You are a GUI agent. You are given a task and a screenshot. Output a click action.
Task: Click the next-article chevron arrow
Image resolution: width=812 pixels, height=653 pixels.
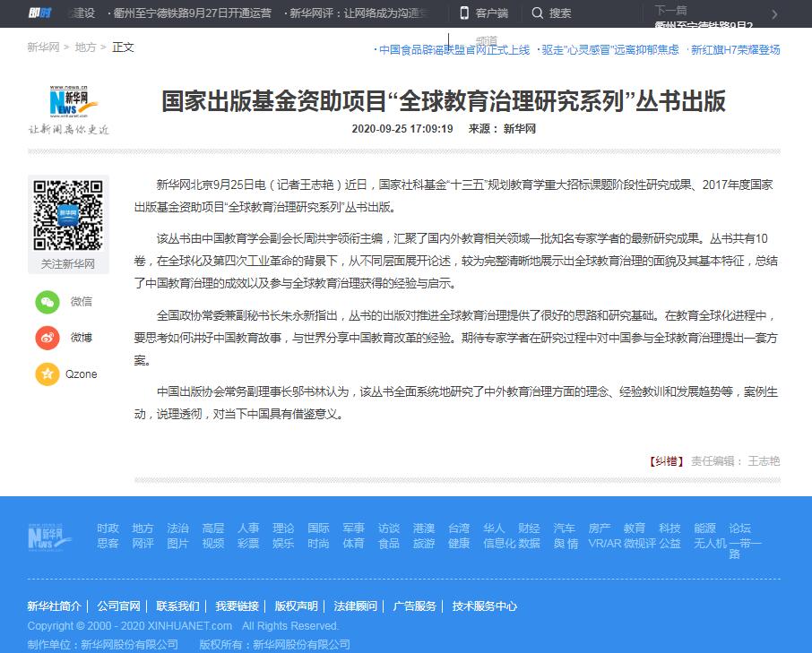[774, 14]
